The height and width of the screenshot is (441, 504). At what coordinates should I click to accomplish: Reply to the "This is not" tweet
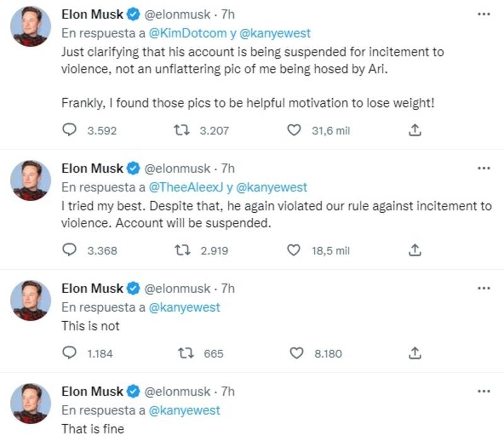pos(71,353)
